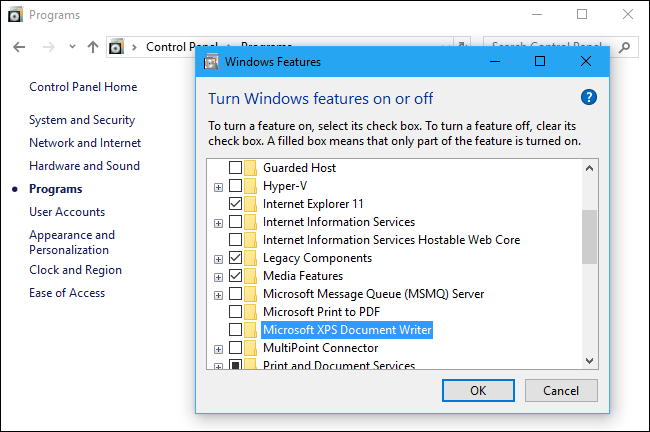Click the folder icon beside Media Features
650x432 pixels.
coord(251,276)
